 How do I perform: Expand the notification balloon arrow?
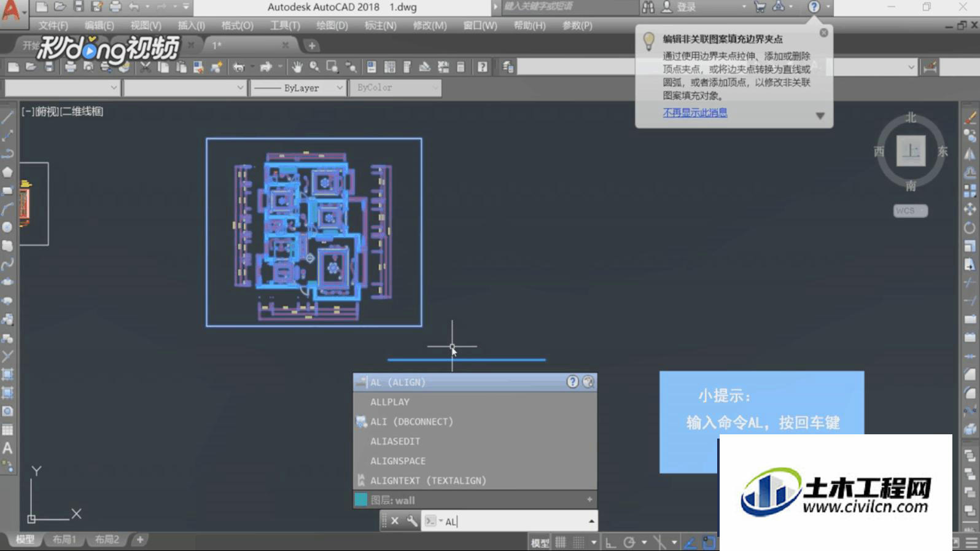(x=820, y=116)
